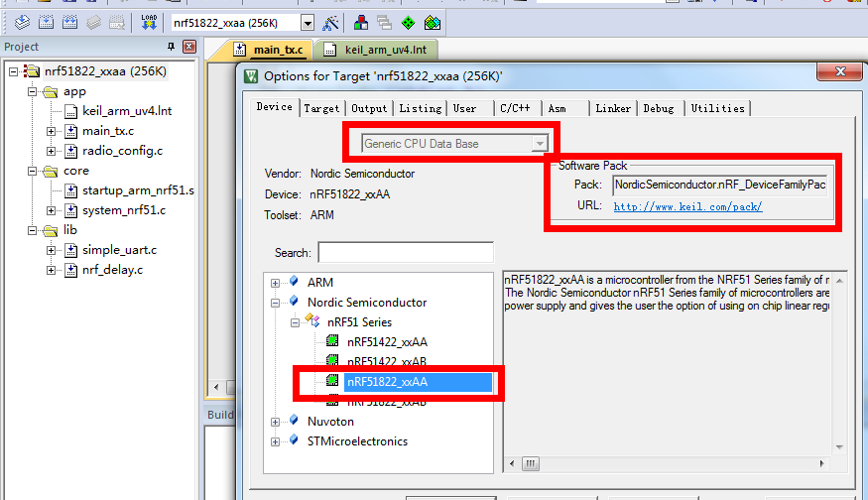Click the Manage Multi-Project Workspace icon
Image resolution: width=868 pixels, height=500 pixels.
coord(384,23)
